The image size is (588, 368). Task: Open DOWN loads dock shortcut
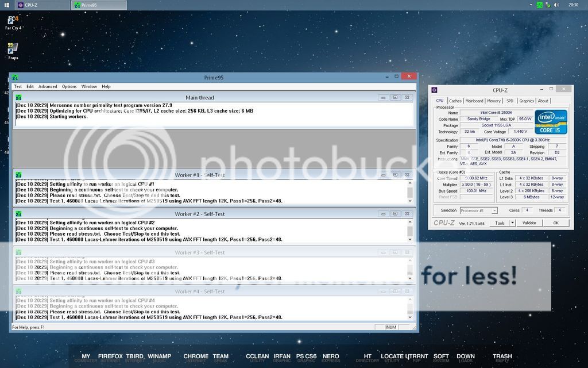(x=465, y=358)
